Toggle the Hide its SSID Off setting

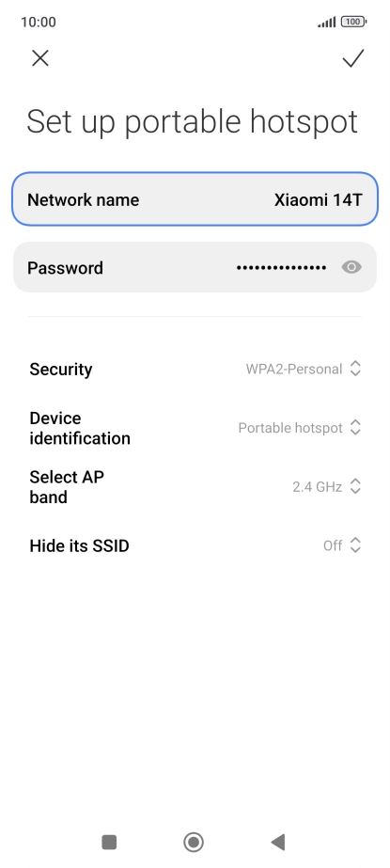(342, 545)
